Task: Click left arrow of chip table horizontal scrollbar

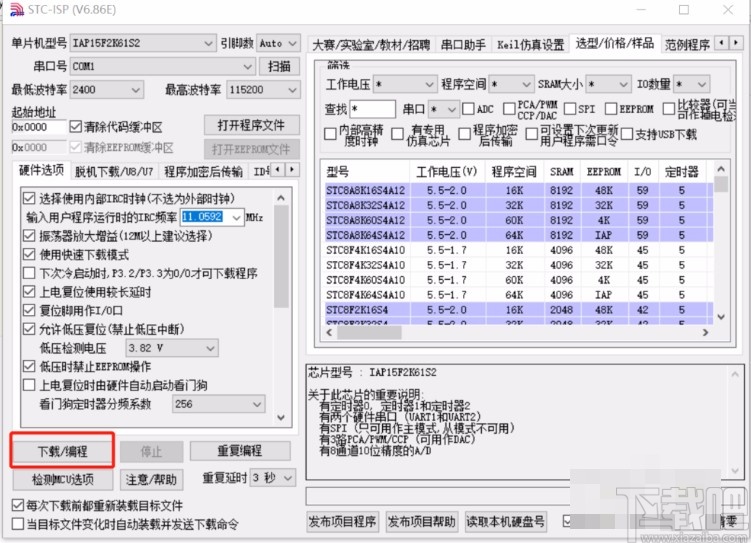Action: click(329, 332)
